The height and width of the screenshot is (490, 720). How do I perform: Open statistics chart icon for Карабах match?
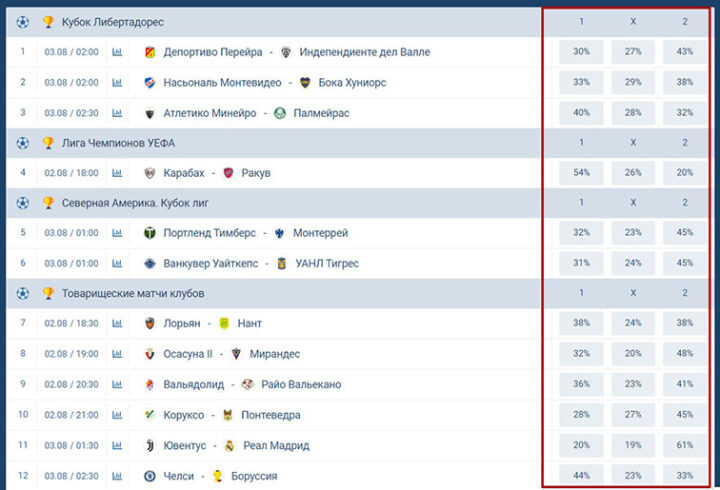(117, 173)
